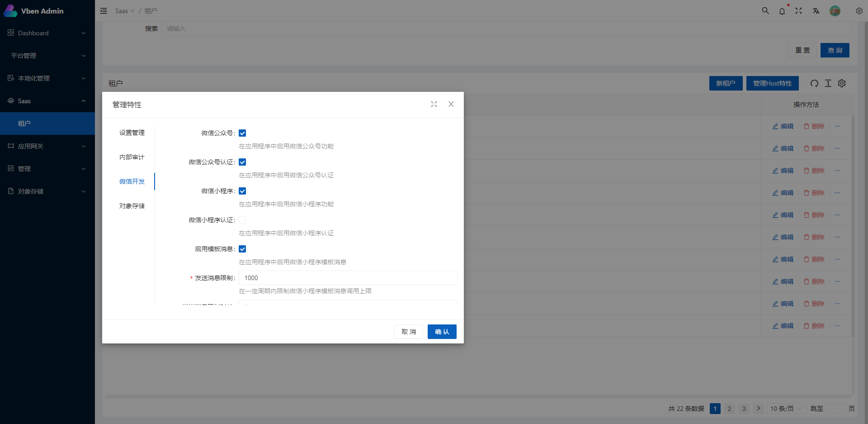This screenshot has height=424, width=868.
Task: Run a search with the 查询 button
Action: click(x=835, y=50)
